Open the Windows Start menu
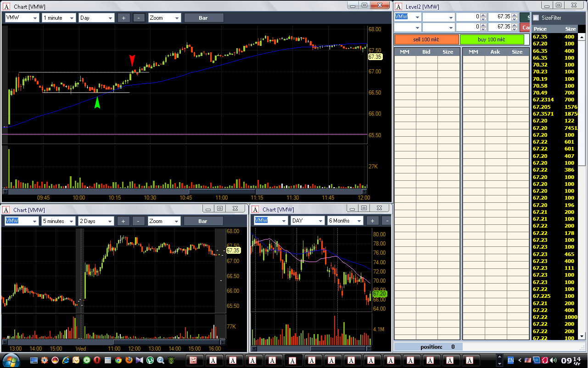 11,360
